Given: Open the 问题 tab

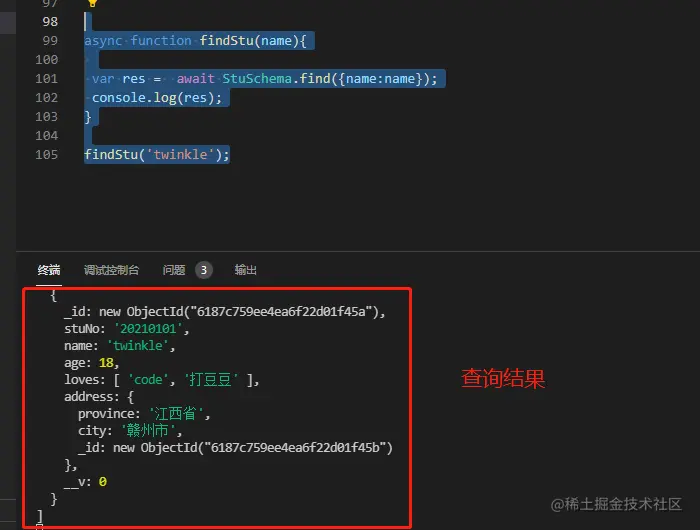Looking at the screenshot, I should (174, 270).
